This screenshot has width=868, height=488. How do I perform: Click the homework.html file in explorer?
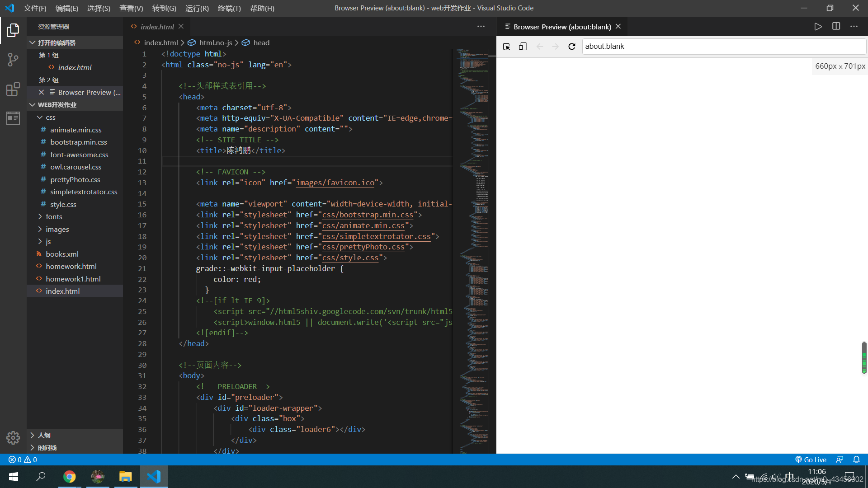pos(71,266)
